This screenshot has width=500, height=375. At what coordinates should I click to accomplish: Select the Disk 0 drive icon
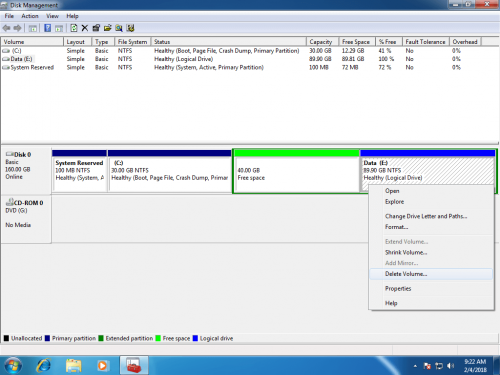[10, 154]
